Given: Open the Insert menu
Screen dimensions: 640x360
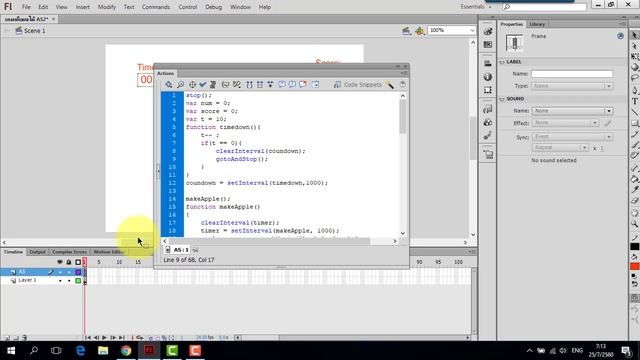Looking at the screenshot, I should 82,7.
